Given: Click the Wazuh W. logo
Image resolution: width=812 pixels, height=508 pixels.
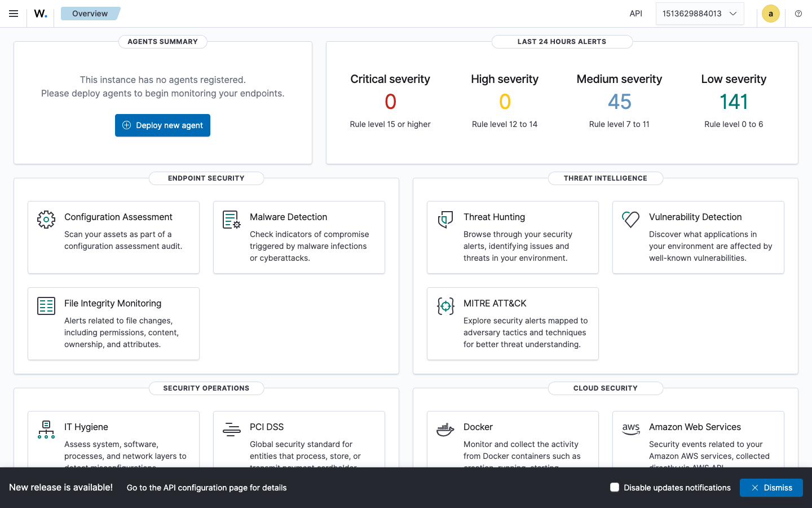Looking at the screenshot, I should tap(41, 14).
